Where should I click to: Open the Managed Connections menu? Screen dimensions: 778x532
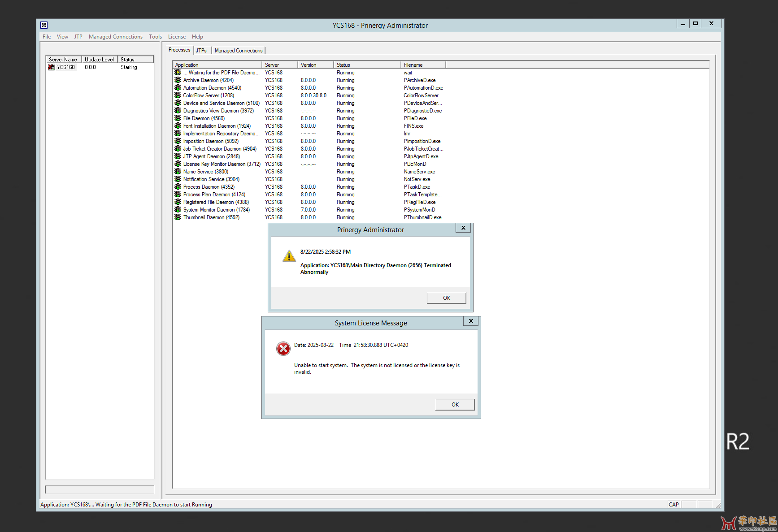click(x=116, y=37)
